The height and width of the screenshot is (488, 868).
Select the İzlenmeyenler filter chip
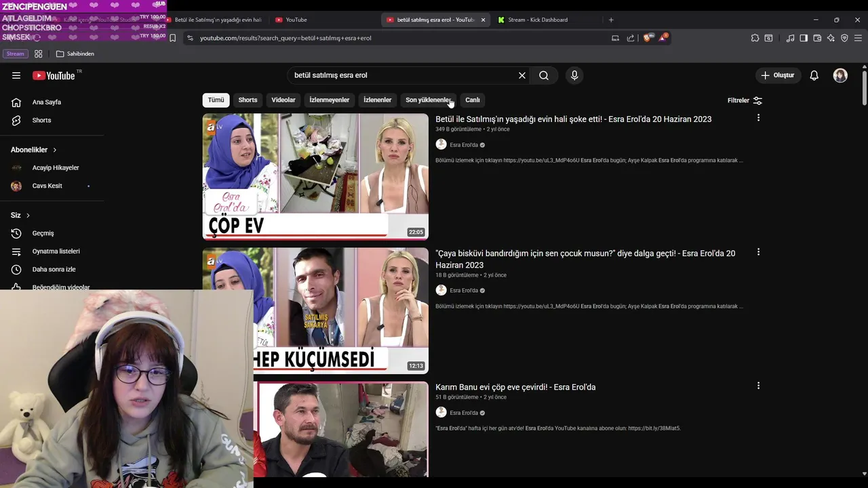coord(330,100)
